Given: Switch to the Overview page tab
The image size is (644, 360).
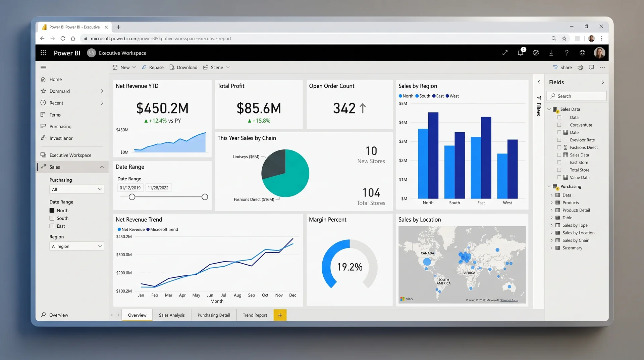Looking at the screenshot, I should coord(137,315).
